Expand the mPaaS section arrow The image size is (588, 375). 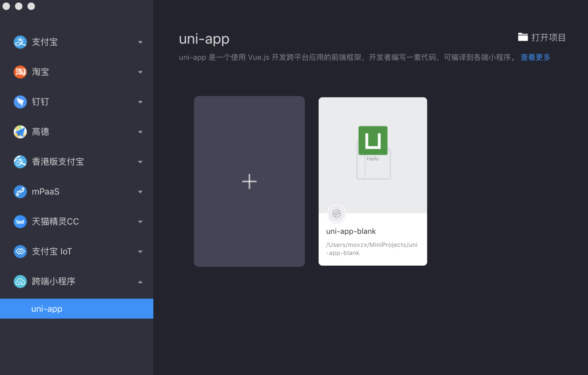pyautogui.click(x=140, y=192)
